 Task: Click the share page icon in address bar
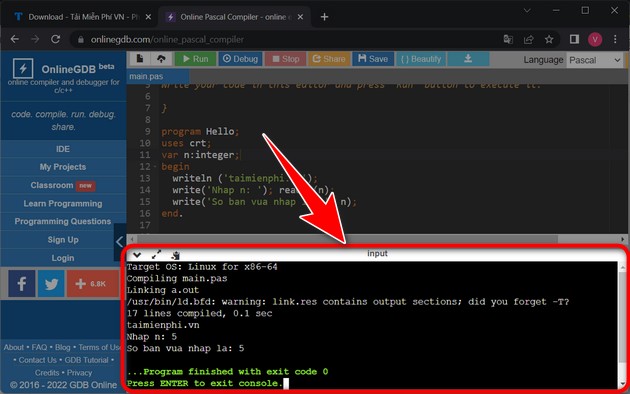[x=528, y=39]
